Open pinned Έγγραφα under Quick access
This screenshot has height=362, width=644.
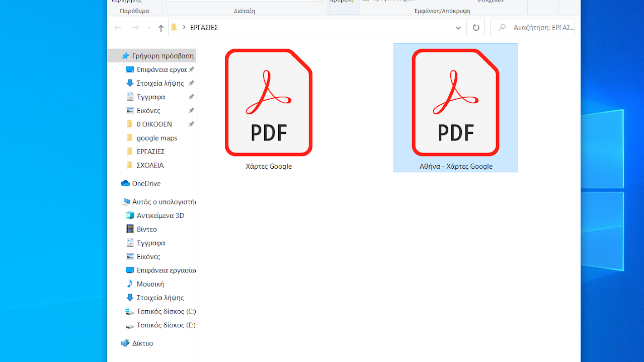(146, 97)
